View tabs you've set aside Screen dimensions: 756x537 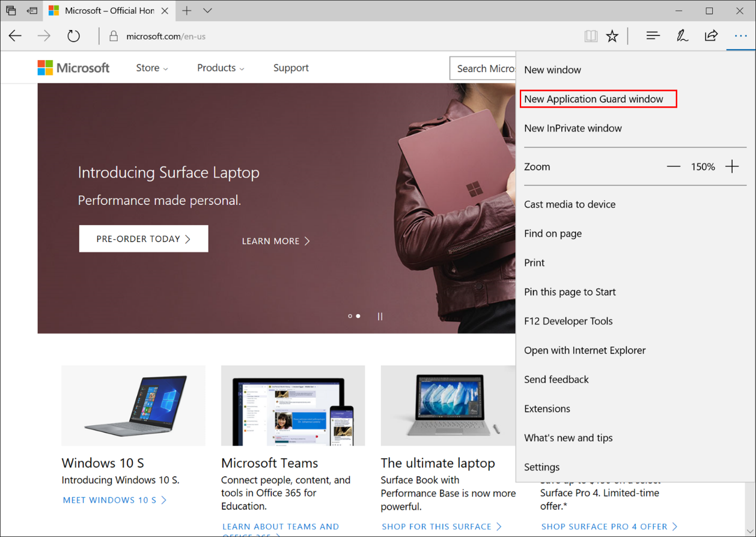[11, 10]
